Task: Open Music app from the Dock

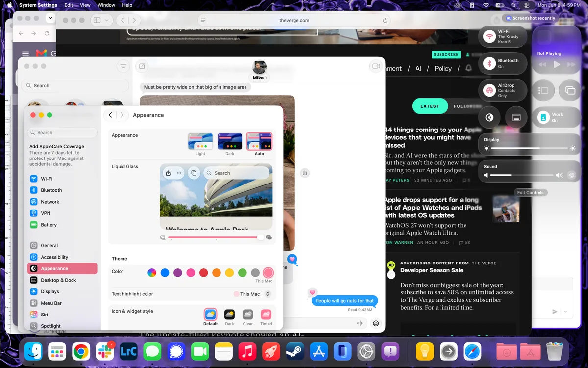Action: [x=247, y=351]
